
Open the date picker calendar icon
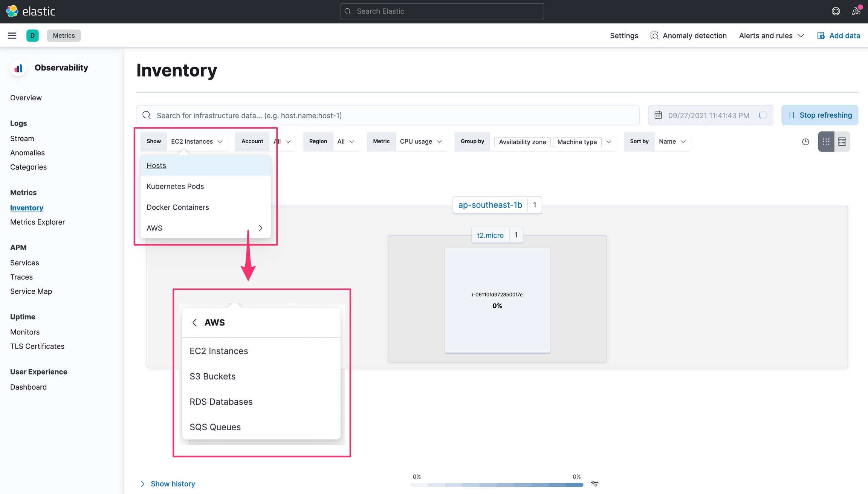pos(658,115)
